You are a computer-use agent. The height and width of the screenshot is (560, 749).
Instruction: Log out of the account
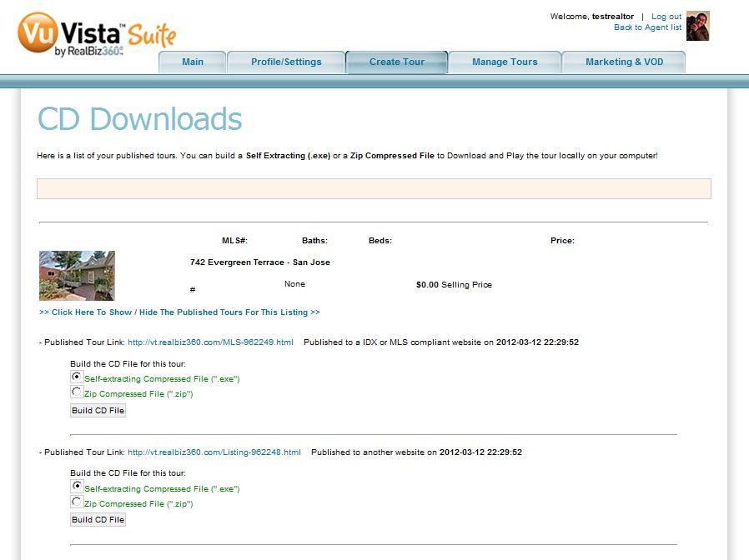(666, 16)
